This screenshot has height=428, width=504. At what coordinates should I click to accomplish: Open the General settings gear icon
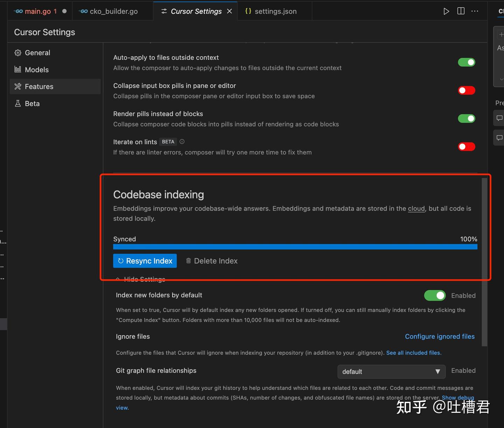[18, 53]
